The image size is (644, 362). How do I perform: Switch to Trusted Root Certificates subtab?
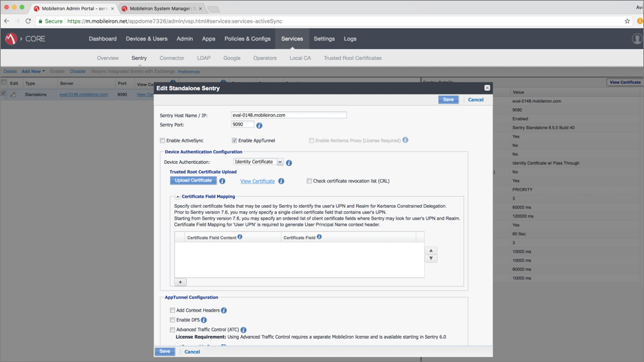point(353,58)
